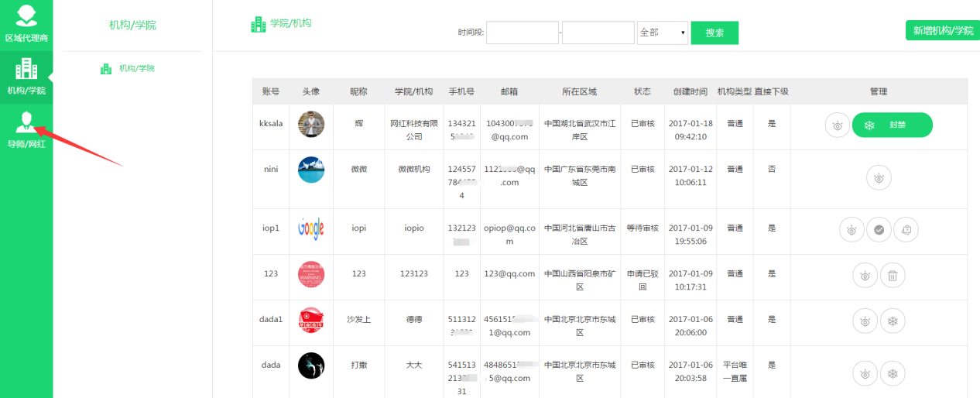
Task: Click the 邮箱 column header
Action: pos(509,91)
